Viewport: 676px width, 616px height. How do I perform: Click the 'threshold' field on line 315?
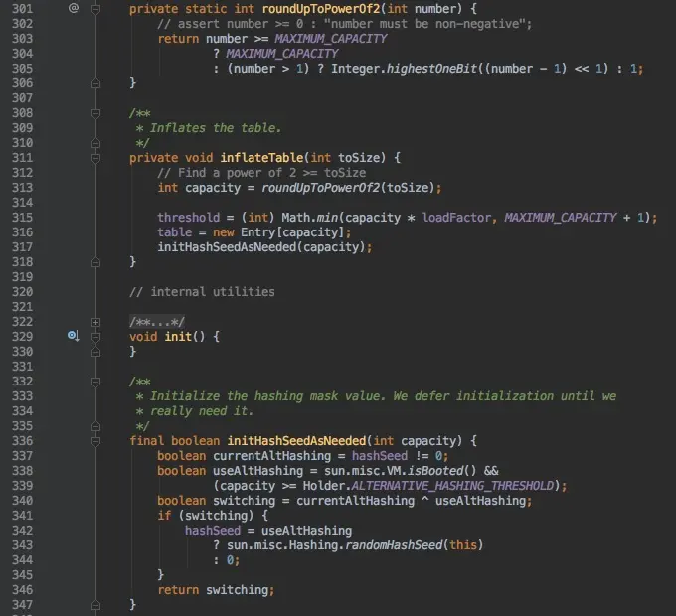[189, 218]
